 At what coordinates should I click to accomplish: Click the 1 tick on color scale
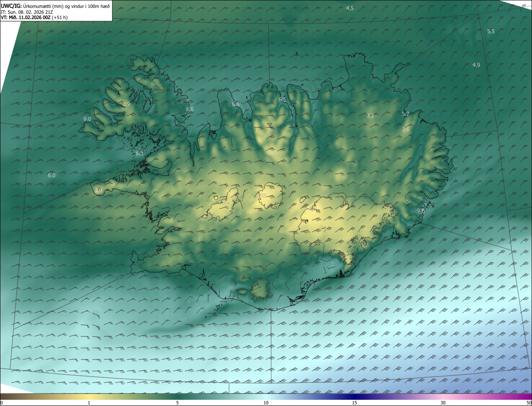pyautogui.click(x=89, y=403)
